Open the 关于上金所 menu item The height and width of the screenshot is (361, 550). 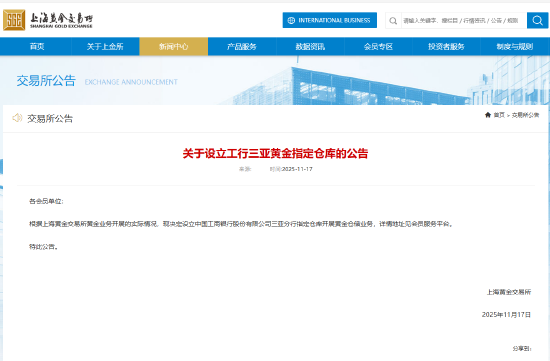pos(105,47)
